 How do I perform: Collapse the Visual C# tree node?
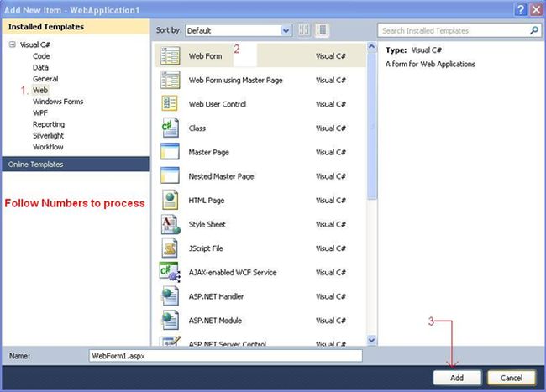[x=13, y=44]
